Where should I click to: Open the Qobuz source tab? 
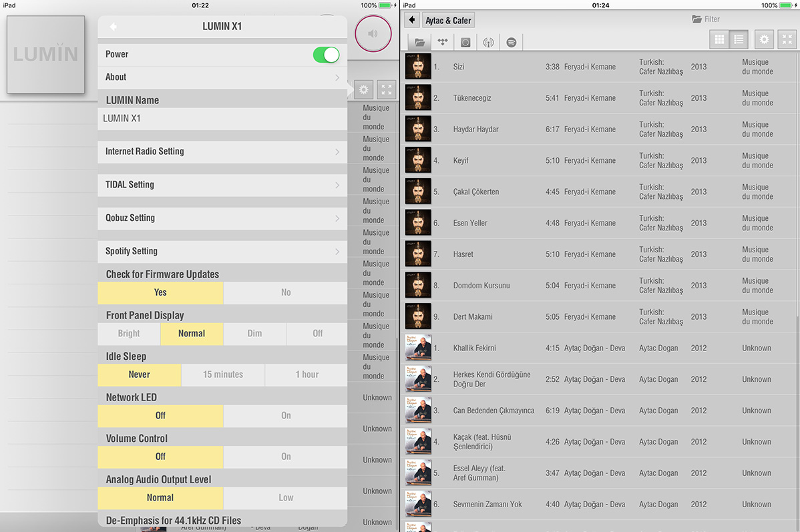point(465,42)
